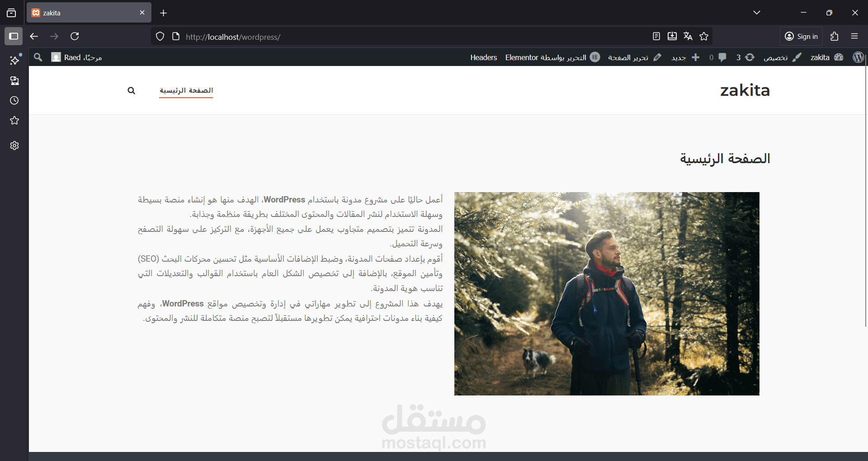Edit with Elementor التحرير بواسطة
Viewport: 868px width, 461px height.
[x=552, y=57]
